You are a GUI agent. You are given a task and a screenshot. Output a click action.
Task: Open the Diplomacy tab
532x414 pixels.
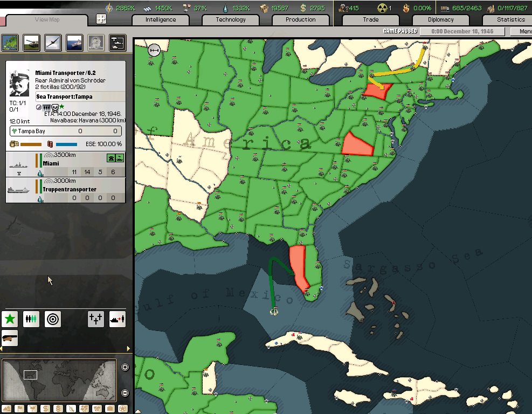point(440,20)
